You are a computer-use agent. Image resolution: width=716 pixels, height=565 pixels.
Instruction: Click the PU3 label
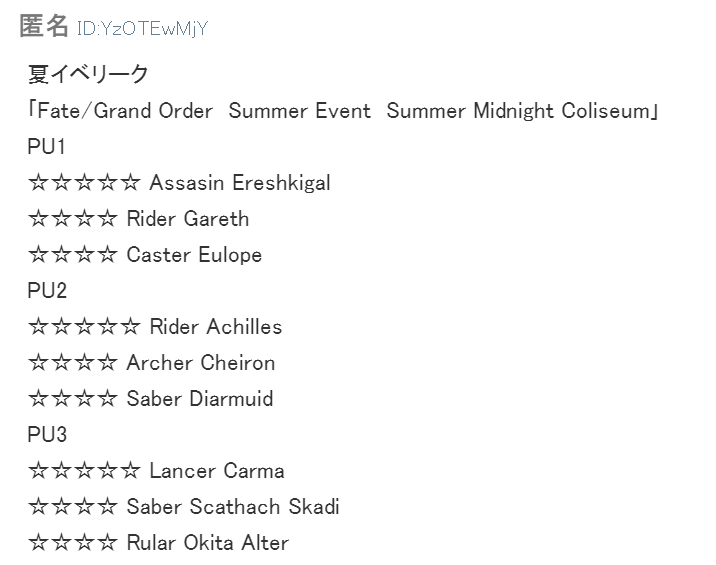(47, 434)
